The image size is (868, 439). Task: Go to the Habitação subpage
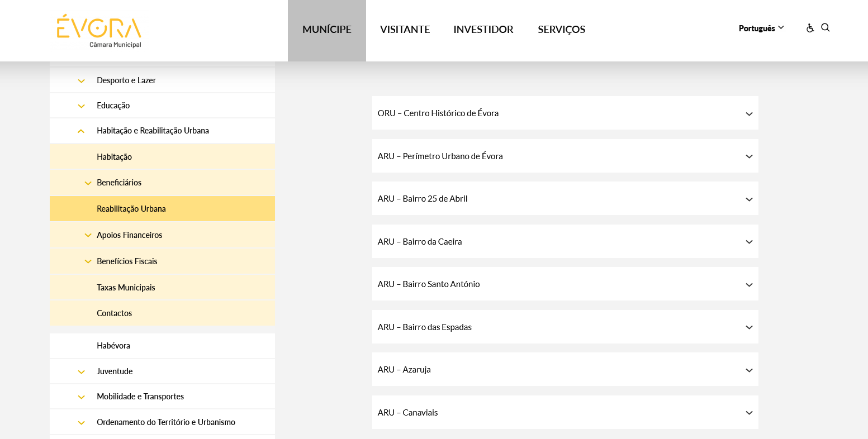(x=115, y=157)
